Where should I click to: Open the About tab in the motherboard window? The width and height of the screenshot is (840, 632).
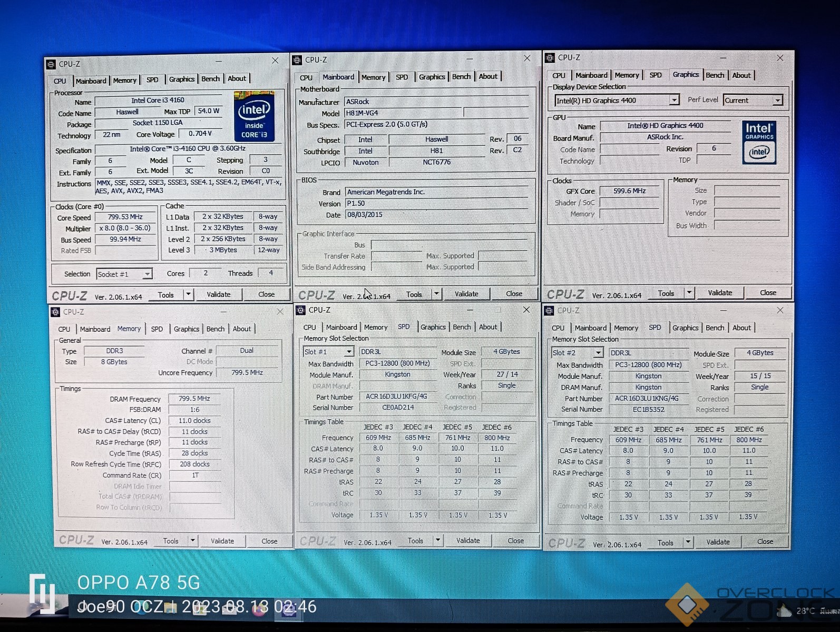488,76
